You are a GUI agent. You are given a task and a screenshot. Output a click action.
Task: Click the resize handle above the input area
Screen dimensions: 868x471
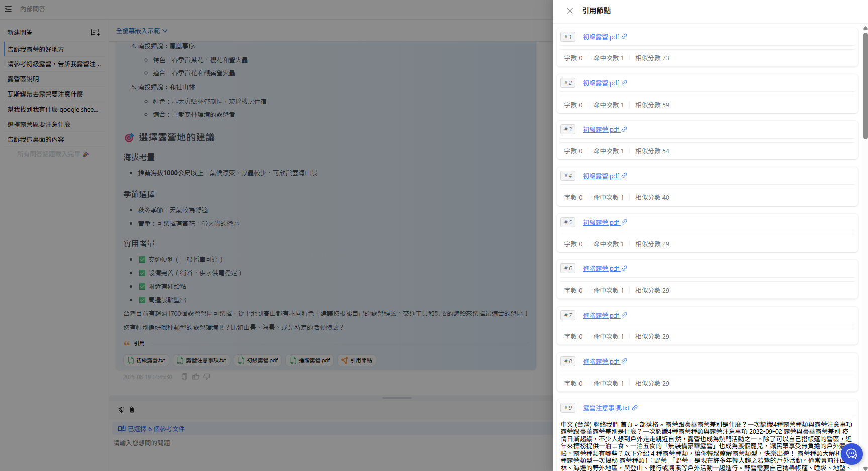coord(397,398)
